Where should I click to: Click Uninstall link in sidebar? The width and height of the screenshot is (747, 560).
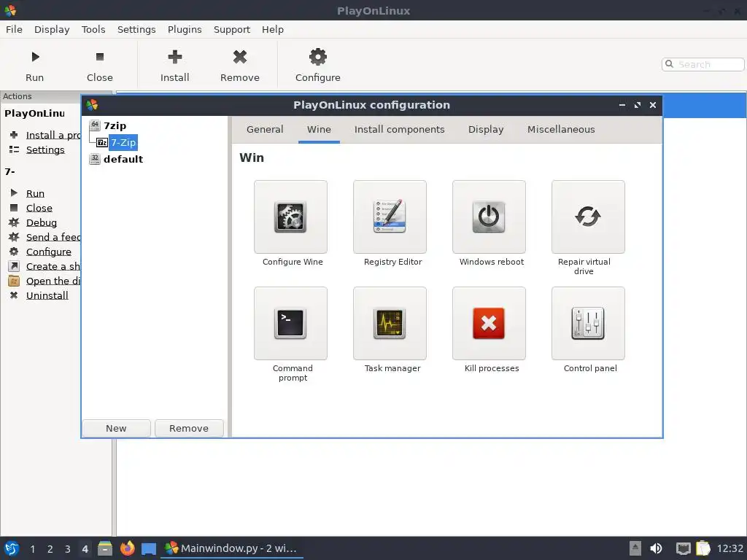click(47, 296)
